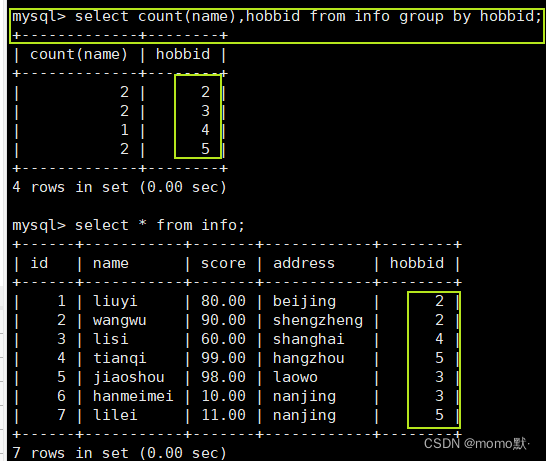Click the address column header

coord(304,263)
